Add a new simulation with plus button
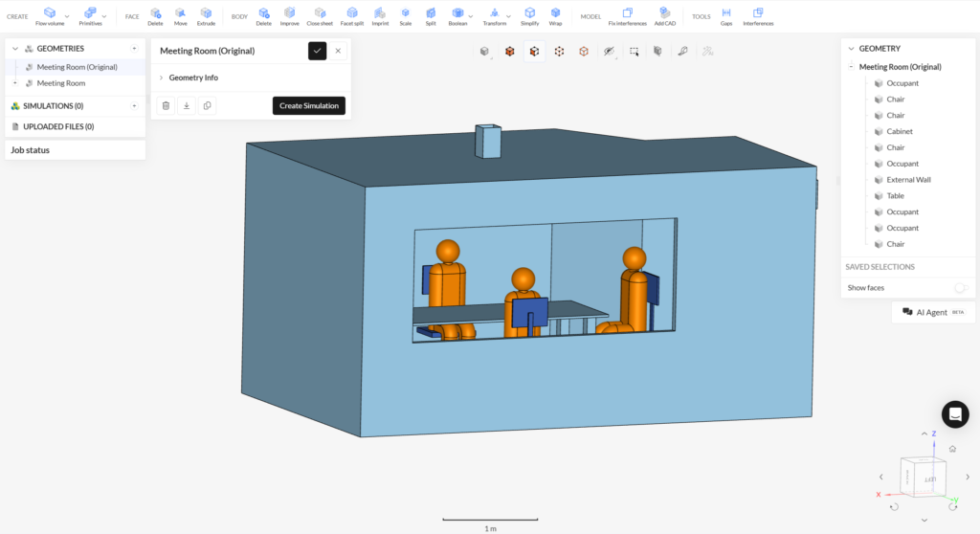980x534 pixels. tap(134, 106)
